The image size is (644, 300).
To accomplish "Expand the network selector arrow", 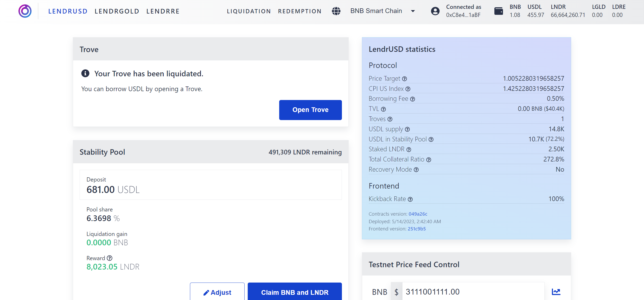I will [413, 11].
